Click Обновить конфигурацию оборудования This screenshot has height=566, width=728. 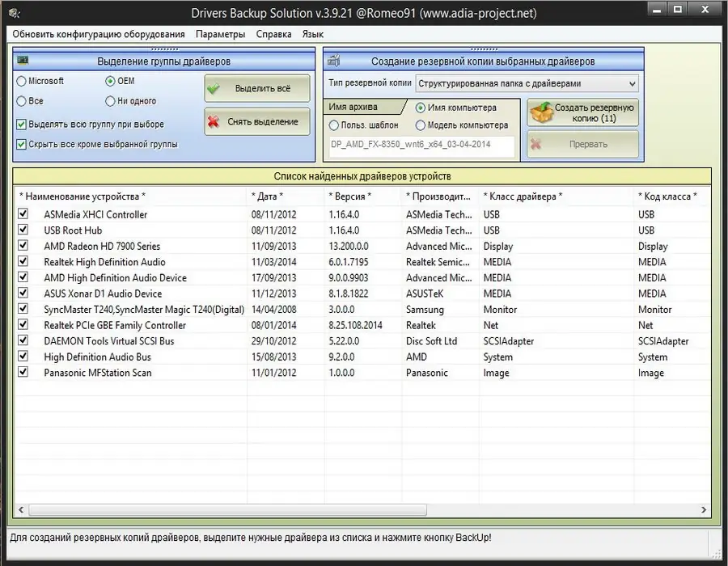(99, 34)
